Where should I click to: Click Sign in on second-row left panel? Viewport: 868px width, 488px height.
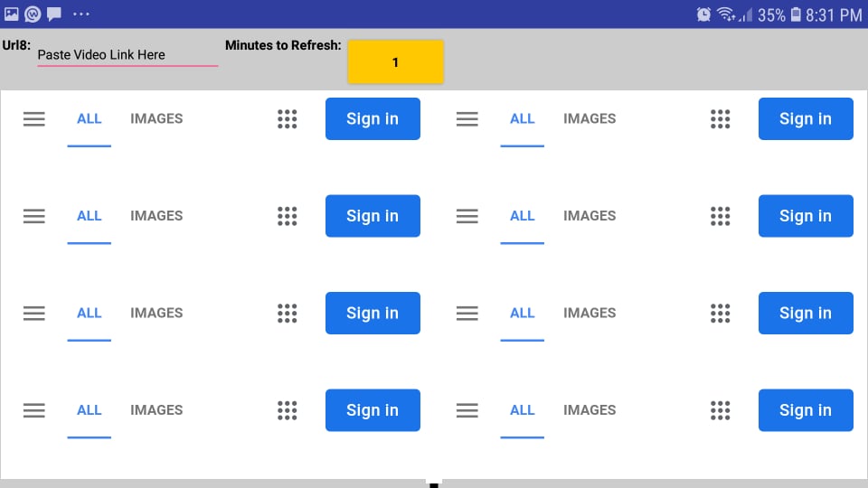coord(373,216)
